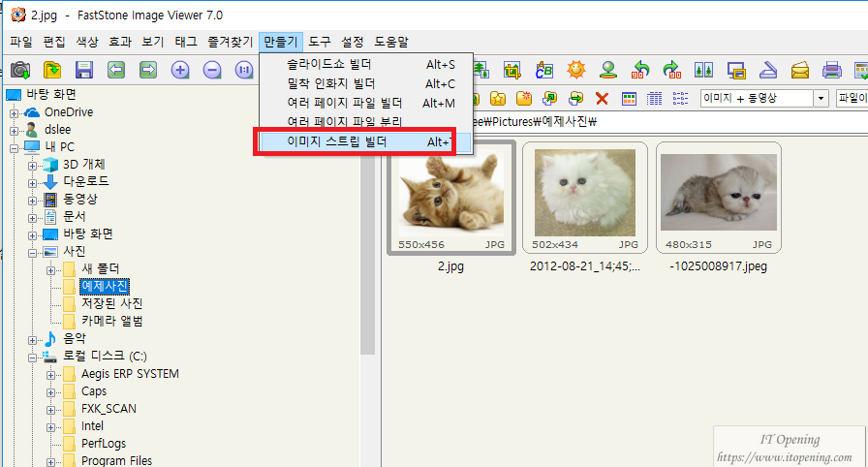Collapse the 내 PC tree node
Viewport: 868px width, 467px height.
point(15,147)
